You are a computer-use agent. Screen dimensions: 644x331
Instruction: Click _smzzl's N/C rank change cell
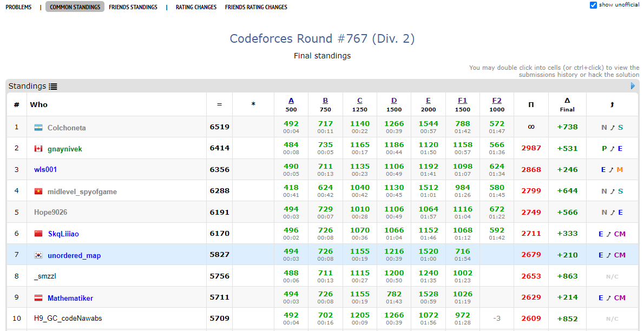[x=612, y=277]
